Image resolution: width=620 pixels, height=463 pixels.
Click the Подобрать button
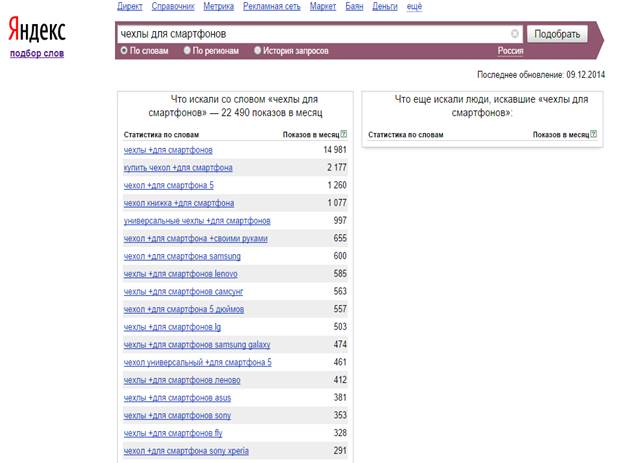[557, 34]
